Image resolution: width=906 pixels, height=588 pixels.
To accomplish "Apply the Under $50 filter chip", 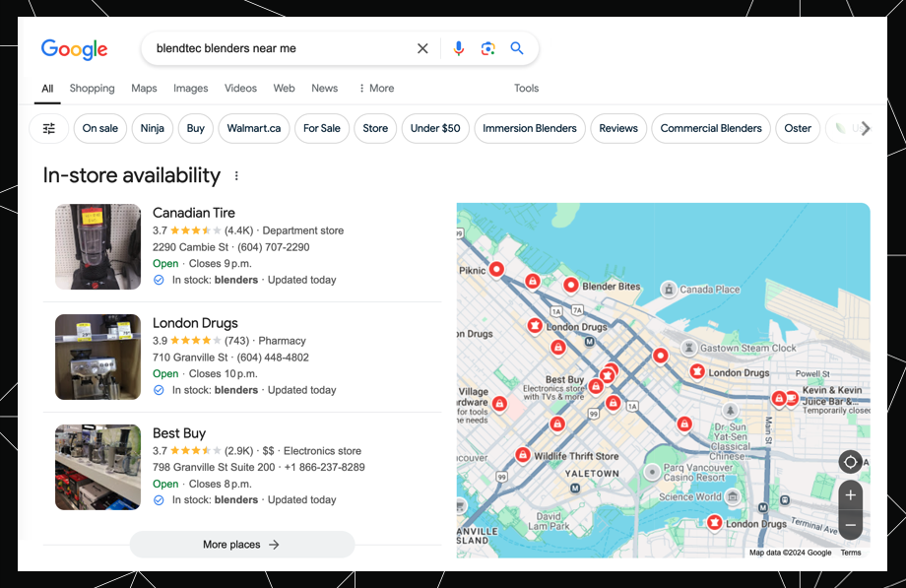I will click(435, 128).
